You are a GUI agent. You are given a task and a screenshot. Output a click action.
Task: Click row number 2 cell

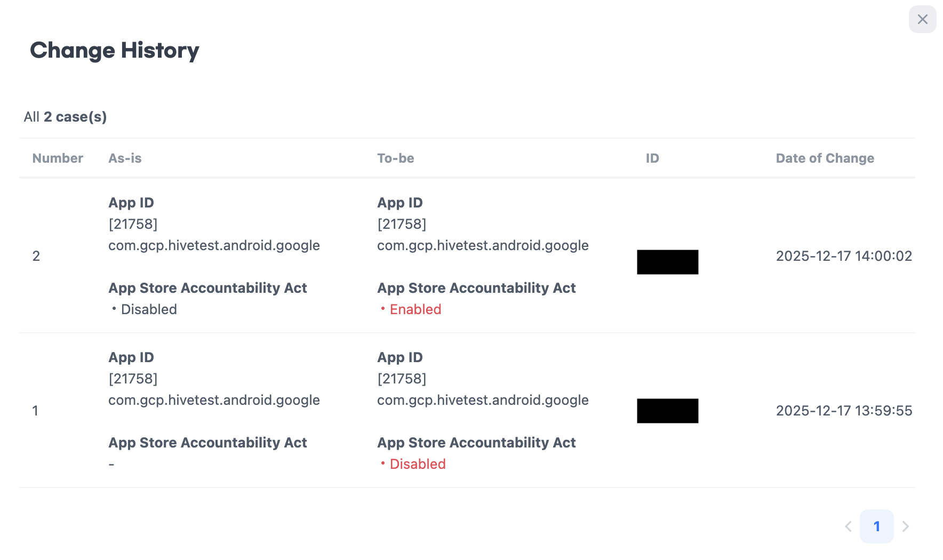(x=36, y=256)
